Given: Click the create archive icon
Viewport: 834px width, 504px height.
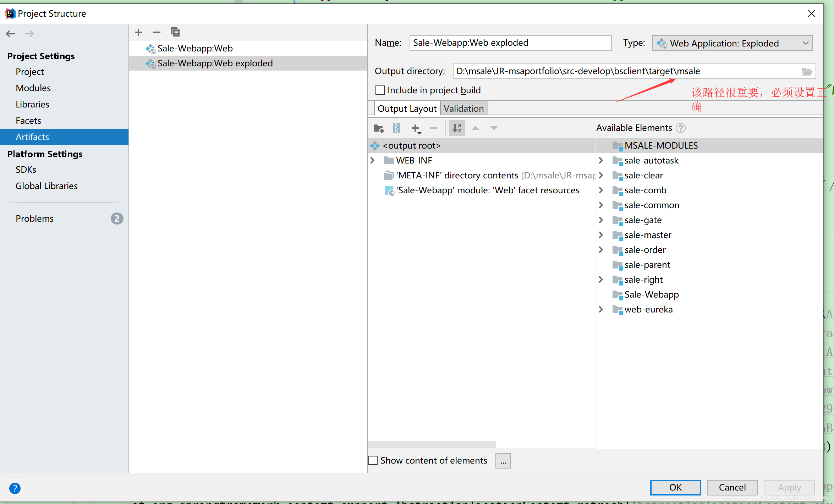Looking at the screenshot, I should pos(397,128).
